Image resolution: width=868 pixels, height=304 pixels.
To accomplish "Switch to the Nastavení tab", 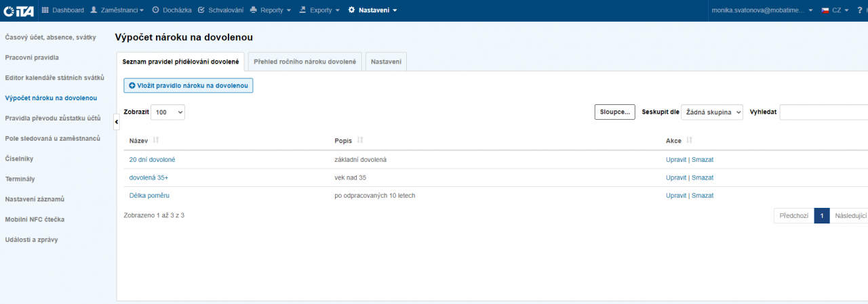I will tap(386, 62).
